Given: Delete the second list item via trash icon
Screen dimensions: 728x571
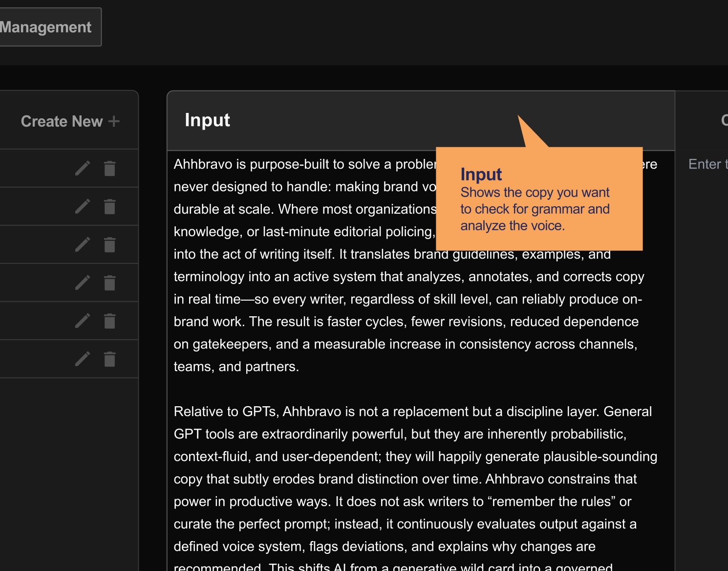Looking at the screenshot, I should click(110, 206).
